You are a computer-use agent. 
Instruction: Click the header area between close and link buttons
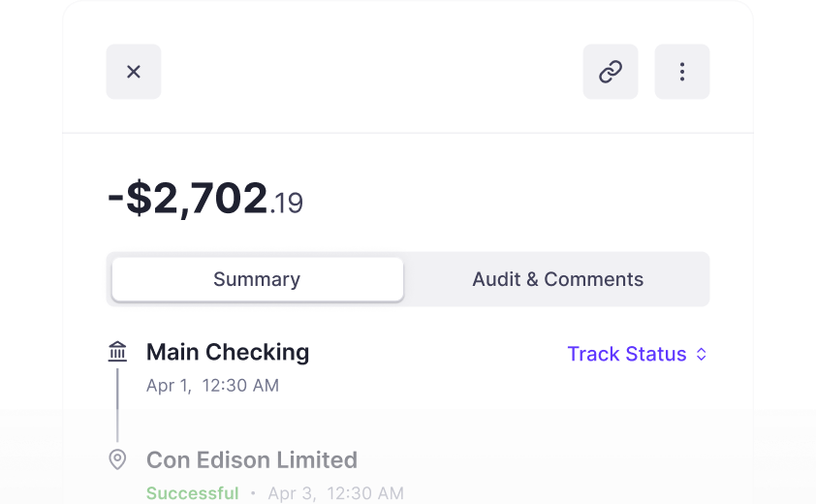pos(372,72)
